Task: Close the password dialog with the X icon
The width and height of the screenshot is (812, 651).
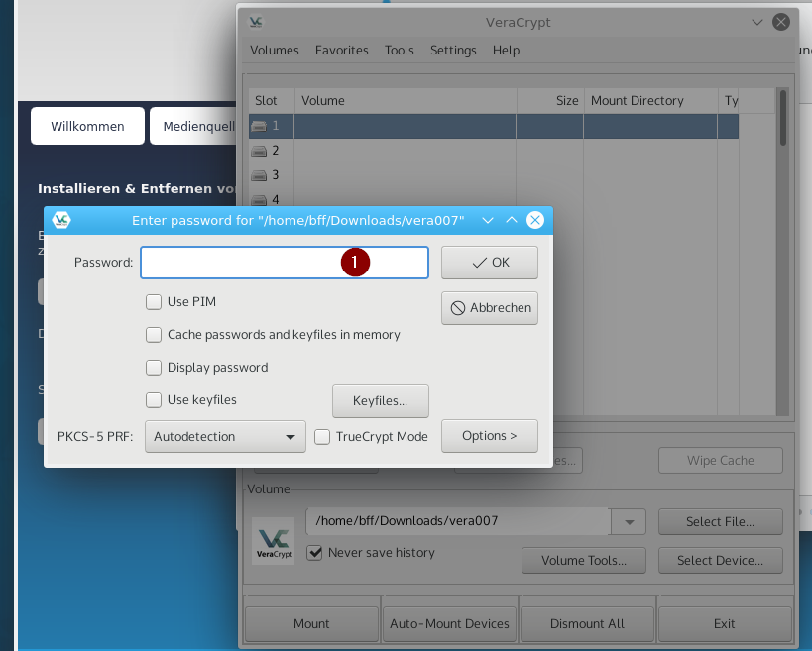Action: pos(535,220)
